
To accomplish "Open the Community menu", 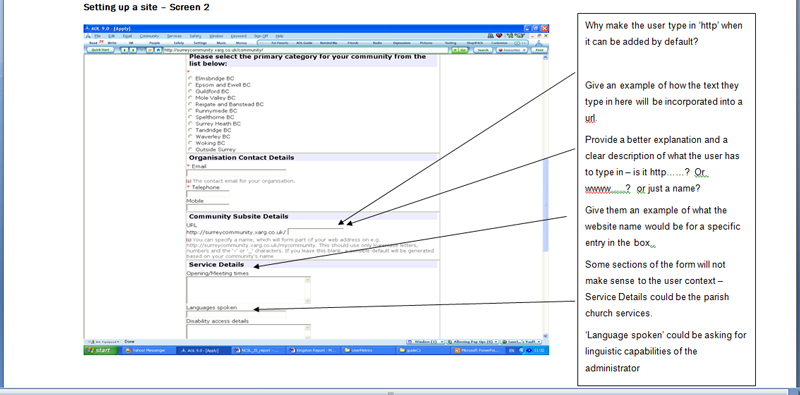I will 149,36.
